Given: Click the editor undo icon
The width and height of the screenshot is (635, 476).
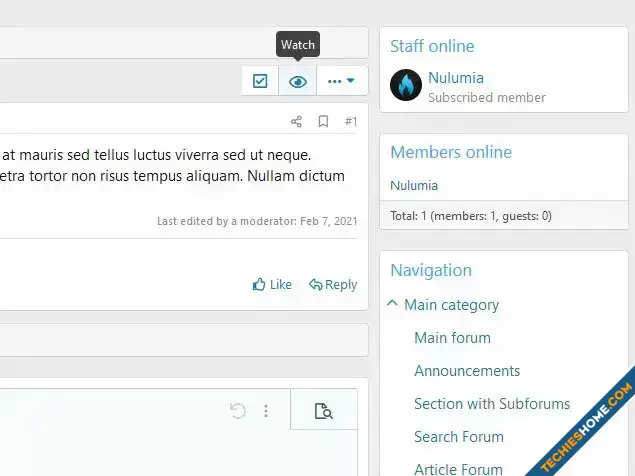Looking at the screenshot, I should [x=238, y=411].
